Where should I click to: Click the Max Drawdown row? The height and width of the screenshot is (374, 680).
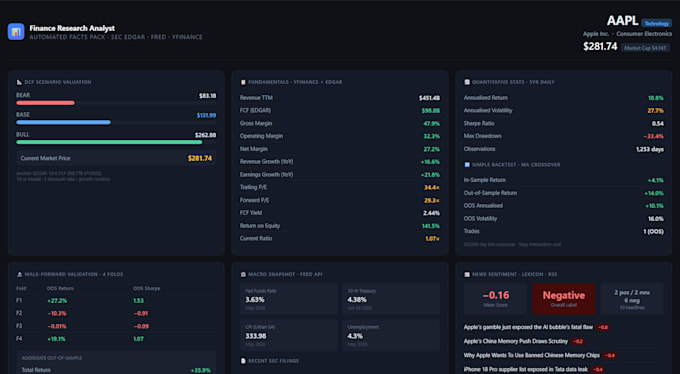click(x=564, y=136)
